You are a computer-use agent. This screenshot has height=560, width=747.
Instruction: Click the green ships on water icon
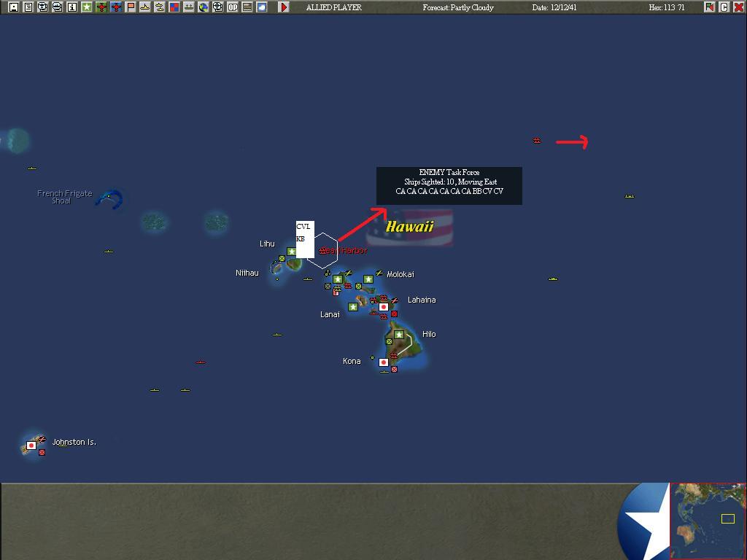(x=189, y=7)
